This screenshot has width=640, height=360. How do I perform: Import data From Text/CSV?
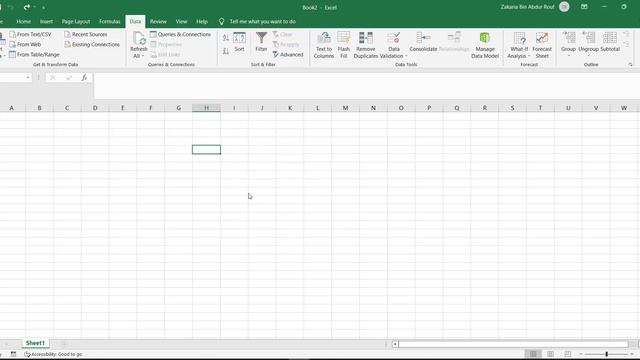(31, 34)
